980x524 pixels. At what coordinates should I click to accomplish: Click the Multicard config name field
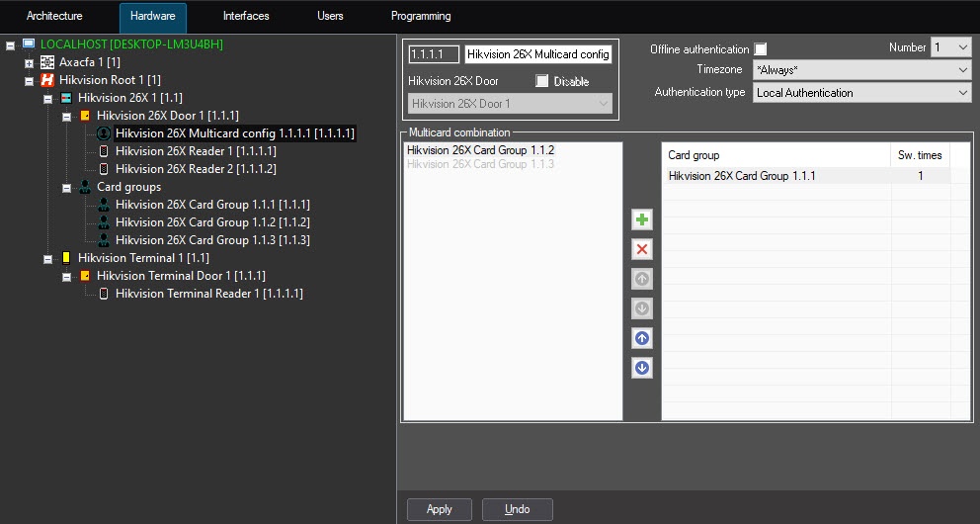pos(538,54)
